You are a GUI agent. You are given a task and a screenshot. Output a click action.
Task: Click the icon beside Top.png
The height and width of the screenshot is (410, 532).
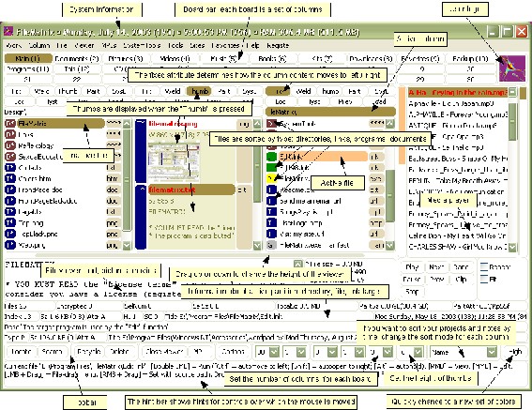[10, 223]
